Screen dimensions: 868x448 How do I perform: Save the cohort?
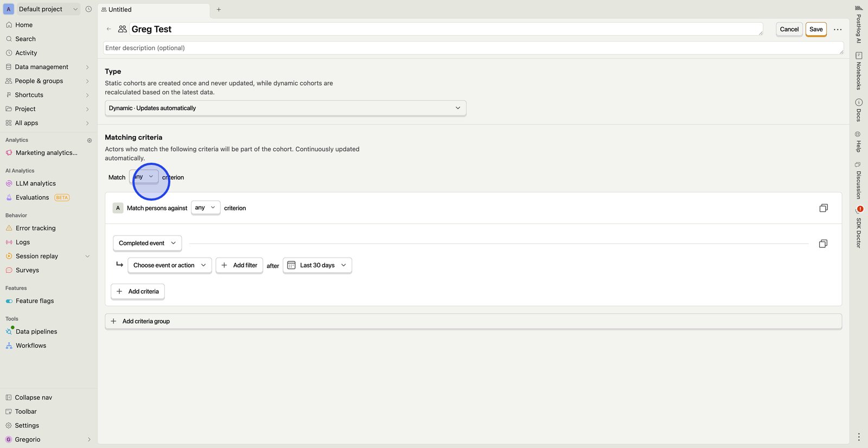coord(815,29)
